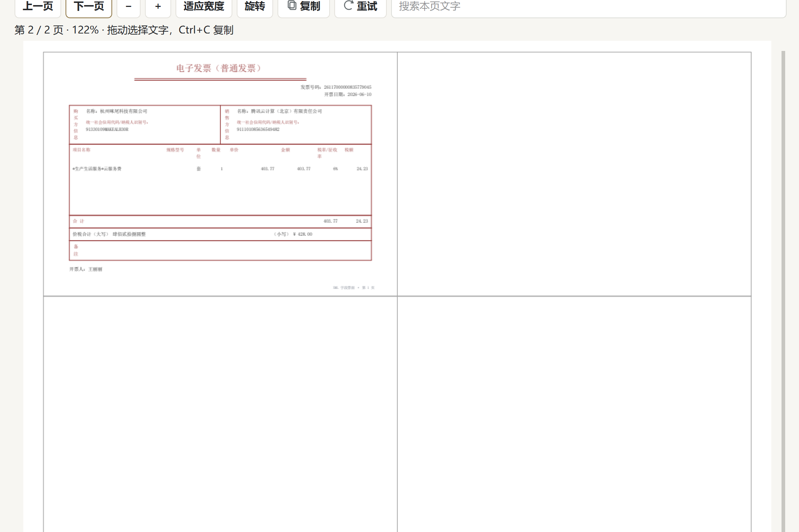The height and width of the screenshot is (532, 799).
Task: Click the 合计 total row label
Action: coord(78,221)
